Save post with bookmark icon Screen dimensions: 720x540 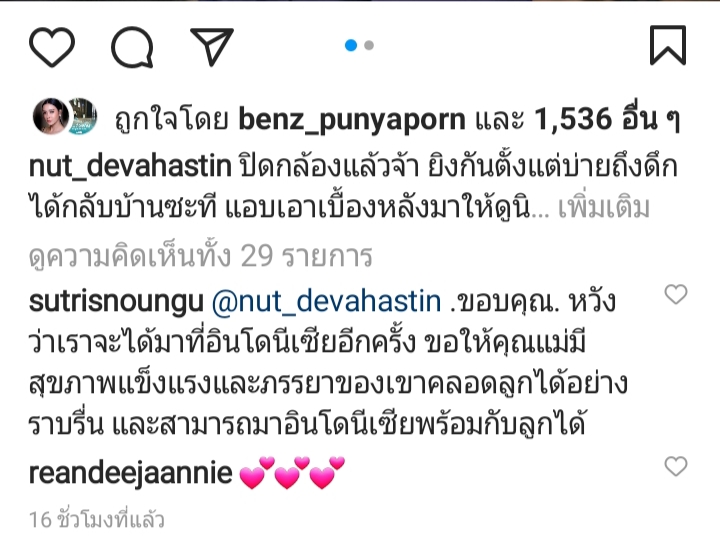[668, 45]
